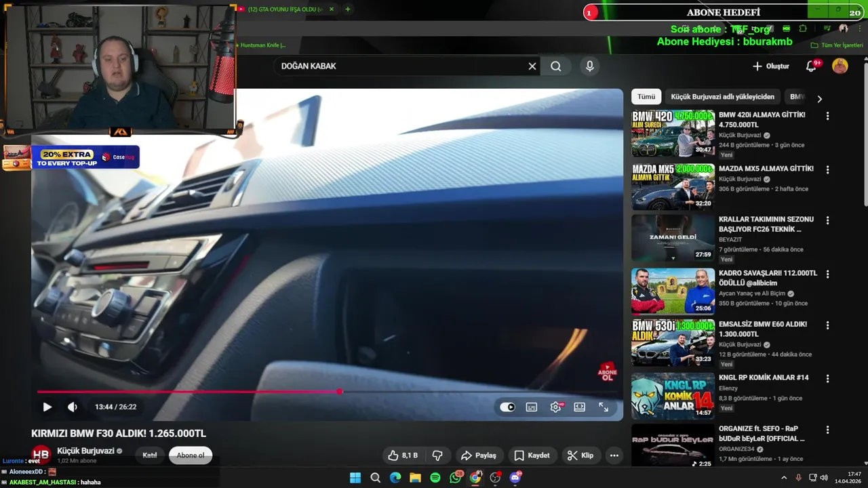Close the GTA OYUNU İFŞA OLDU browser tab
Viewport: 868px width, 488px height.
point(332,9)
